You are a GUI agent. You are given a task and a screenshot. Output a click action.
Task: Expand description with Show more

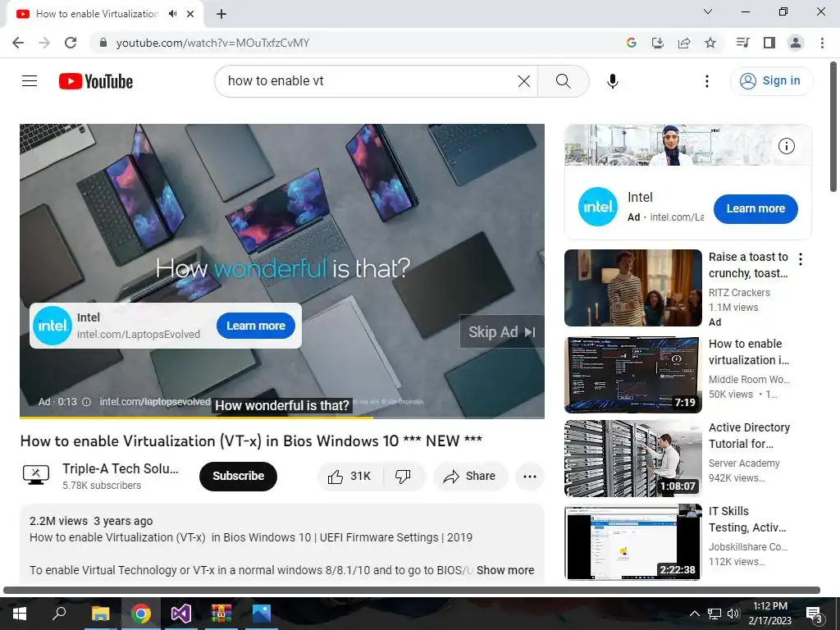505,570
